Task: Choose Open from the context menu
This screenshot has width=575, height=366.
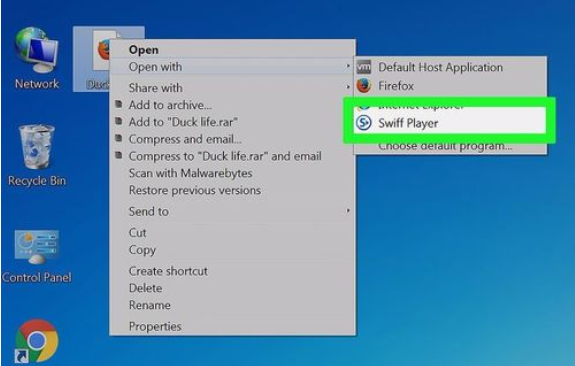Action: coord(144,50)
